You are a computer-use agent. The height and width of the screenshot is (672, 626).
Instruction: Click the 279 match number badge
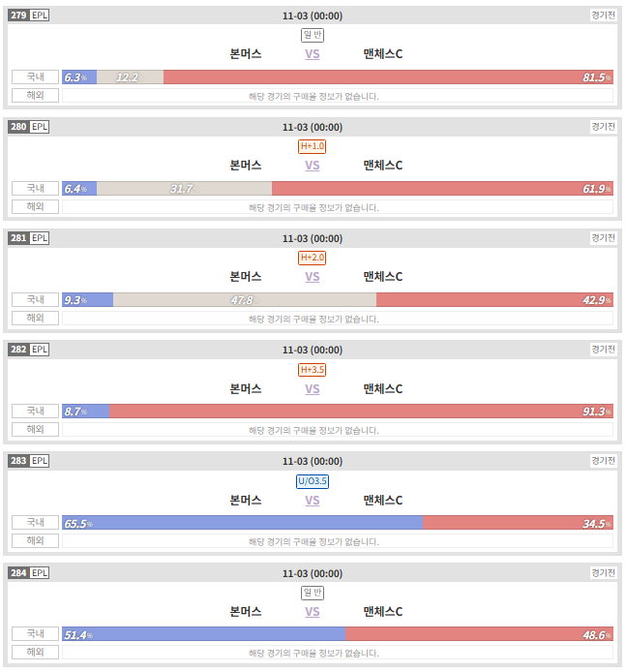[18, 15]
